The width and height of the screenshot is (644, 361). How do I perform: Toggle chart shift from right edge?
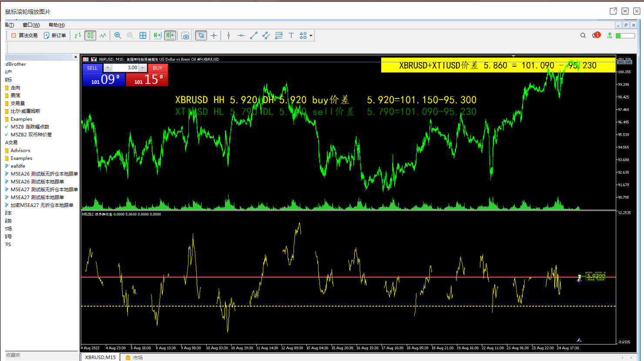tap(170, 35)
